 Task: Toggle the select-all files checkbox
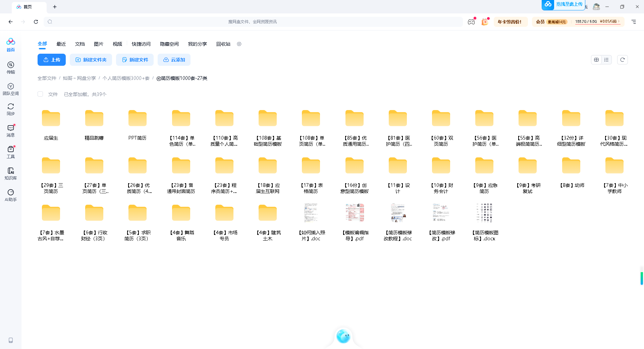40,94
